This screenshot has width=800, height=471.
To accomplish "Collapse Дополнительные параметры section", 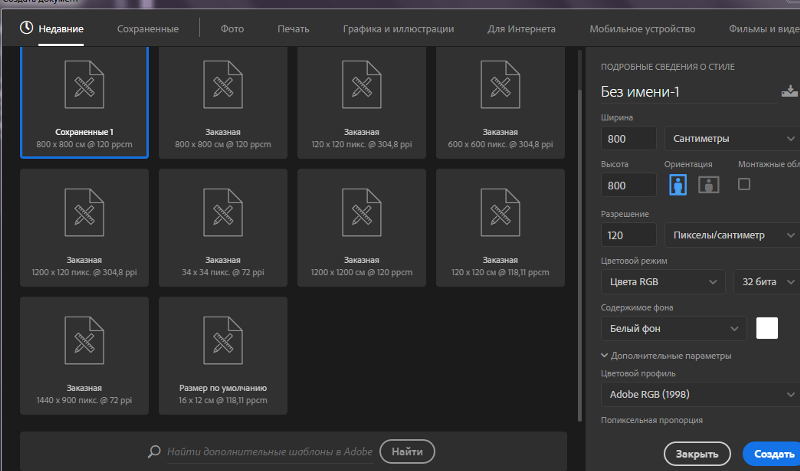I will (666, 356).
